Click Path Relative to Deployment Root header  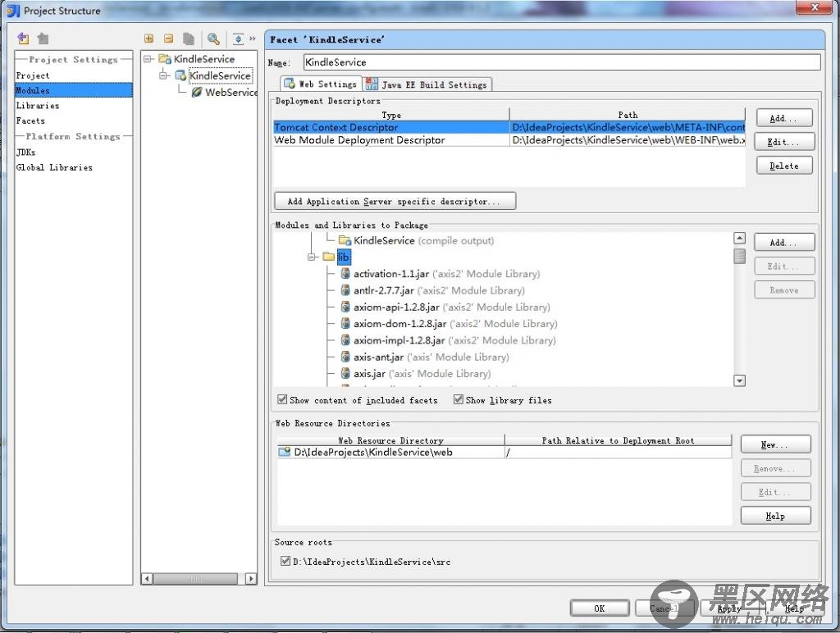tap(618, 440)
